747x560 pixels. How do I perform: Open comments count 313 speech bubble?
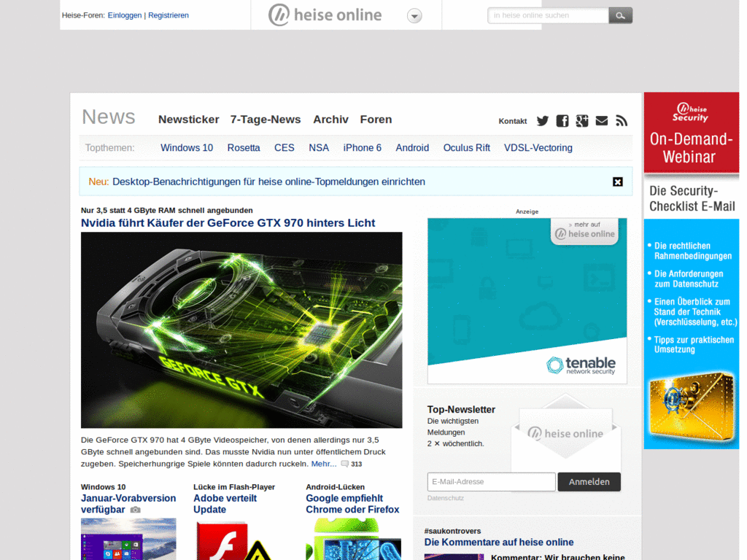pos(345,464)
